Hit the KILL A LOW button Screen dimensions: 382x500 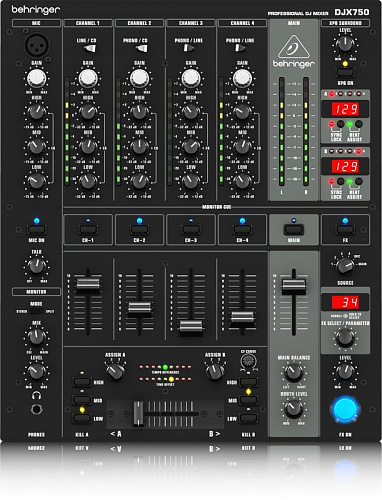point(82,418)
